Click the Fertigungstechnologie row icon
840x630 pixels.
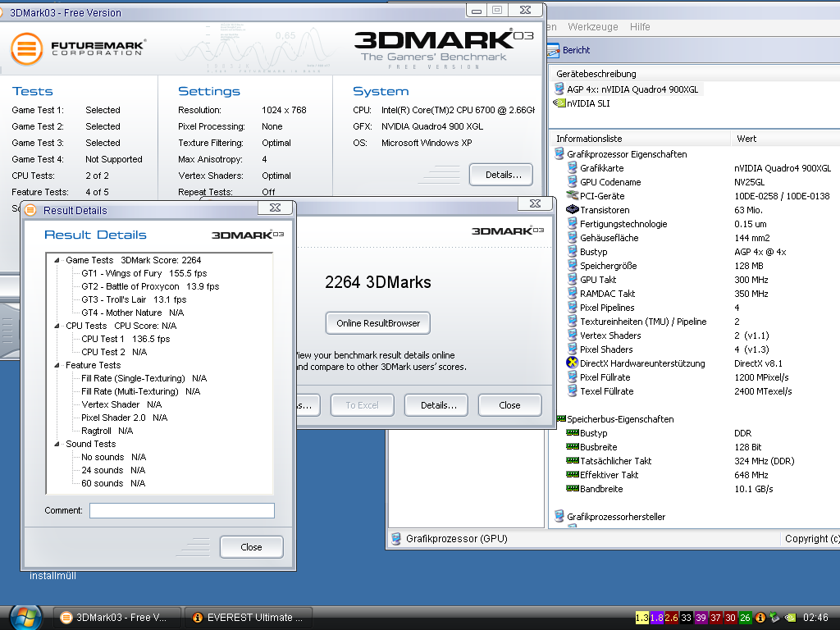(572, 223)
